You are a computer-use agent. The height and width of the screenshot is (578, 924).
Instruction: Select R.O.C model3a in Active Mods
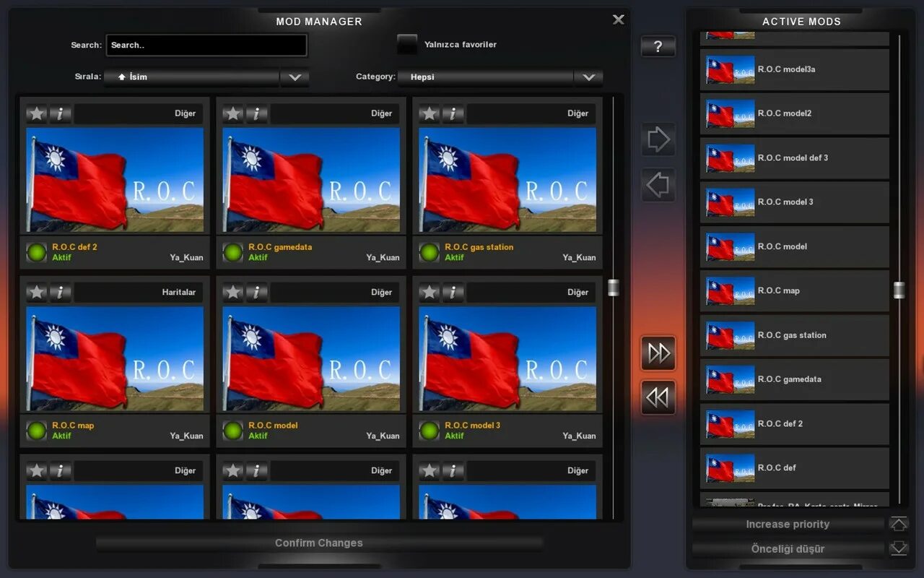[795, 69]
